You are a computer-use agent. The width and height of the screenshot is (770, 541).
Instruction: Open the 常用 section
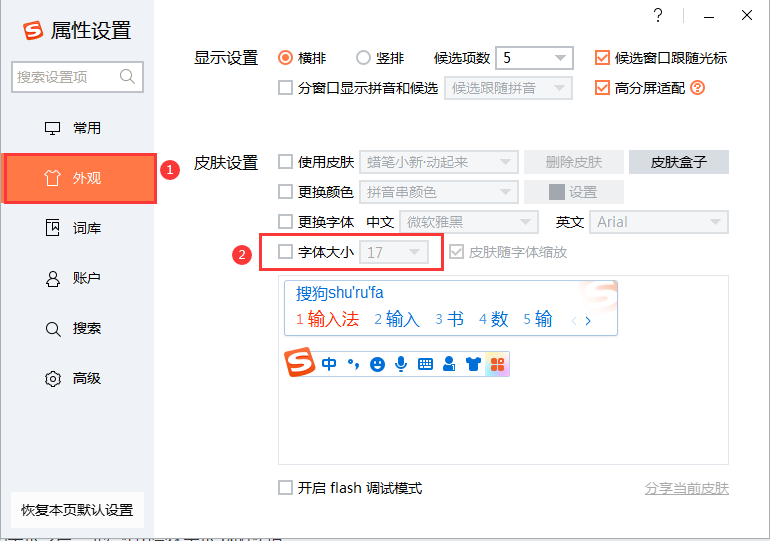tap(78, 128)
